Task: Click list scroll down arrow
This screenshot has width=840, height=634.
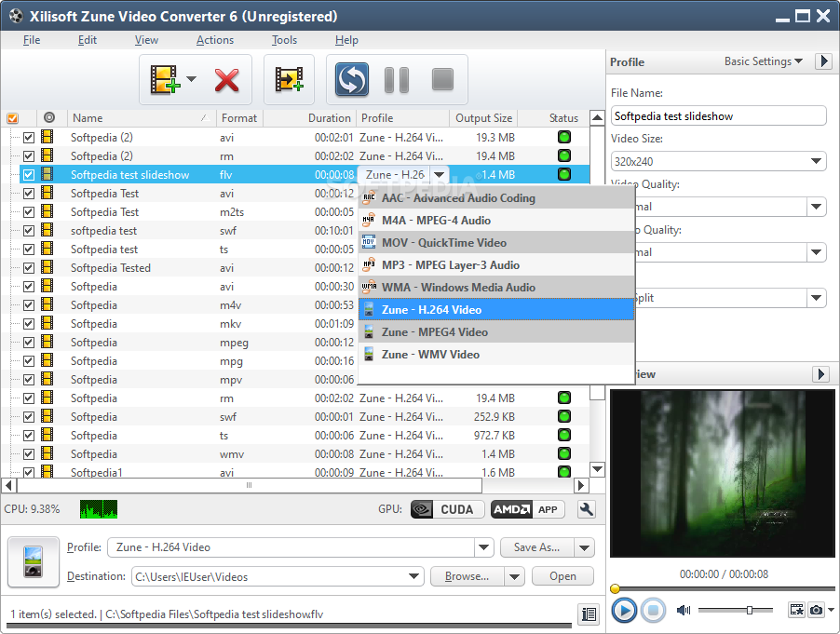Action: (597, 469)
